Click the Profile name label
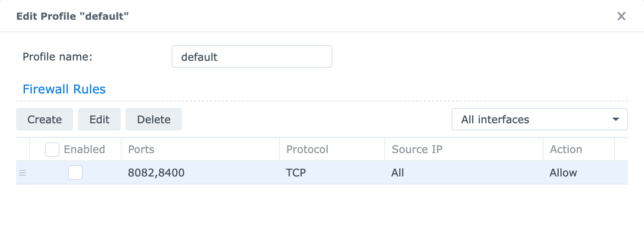The image size is (644, 228). (57, 57)
